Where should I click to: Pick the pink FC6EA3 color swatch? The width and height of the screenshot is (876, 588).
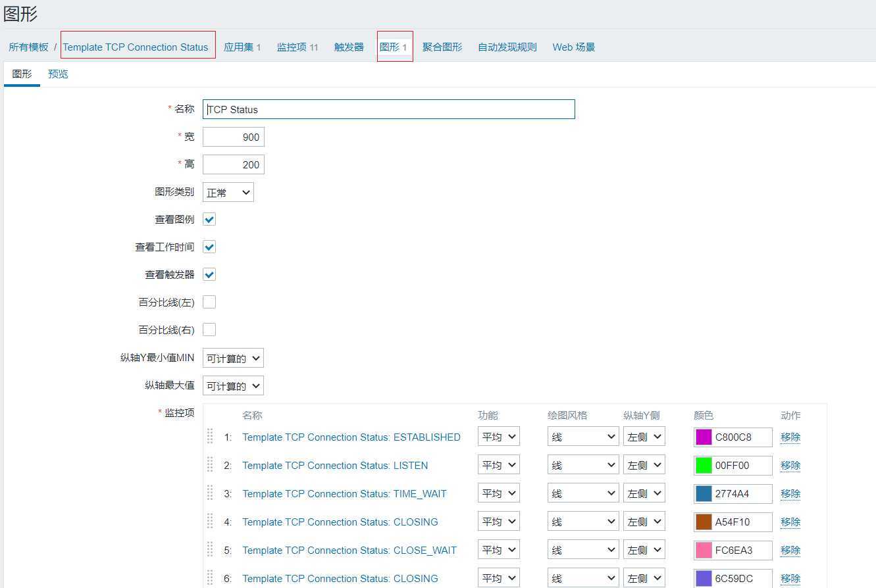704,551
